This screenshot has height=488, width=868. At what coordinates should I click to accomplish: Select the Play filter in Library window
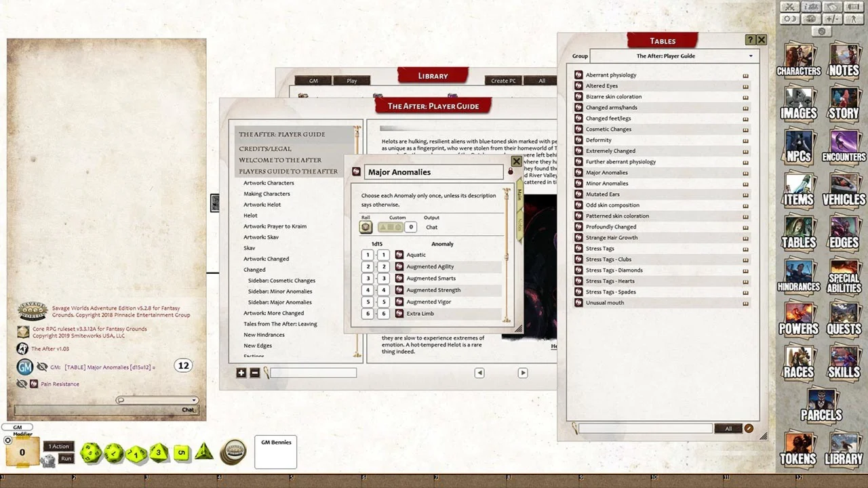[x=352, y=81]
